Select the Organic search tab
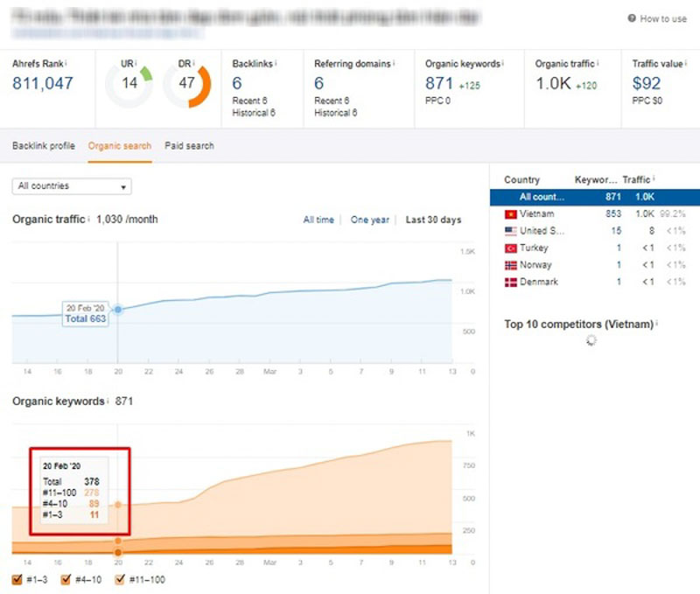The height and width of the screenshot is (594, 700). point(120,145)
